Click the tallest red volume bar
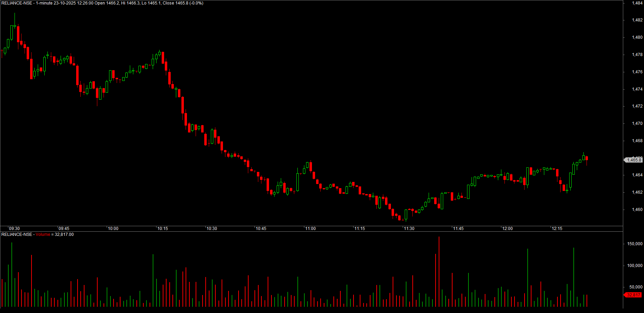 [x=439, y=272]
